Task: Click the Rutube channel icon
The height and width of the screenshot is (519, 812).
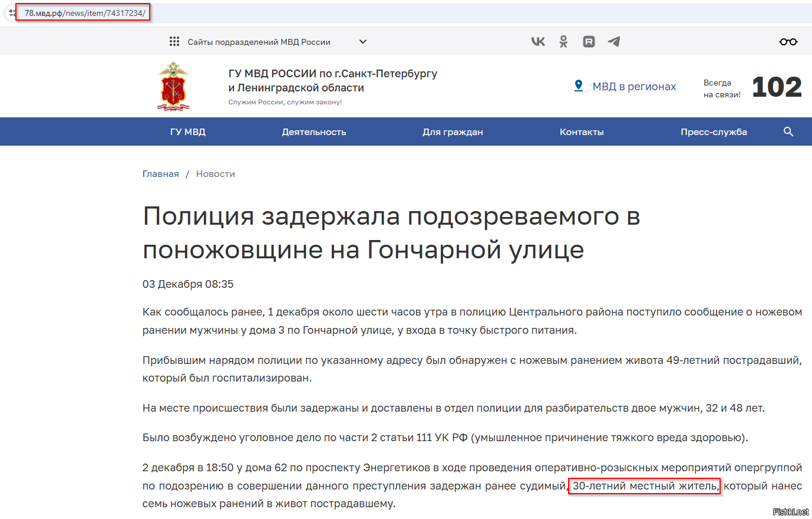Action: point(589,41)
